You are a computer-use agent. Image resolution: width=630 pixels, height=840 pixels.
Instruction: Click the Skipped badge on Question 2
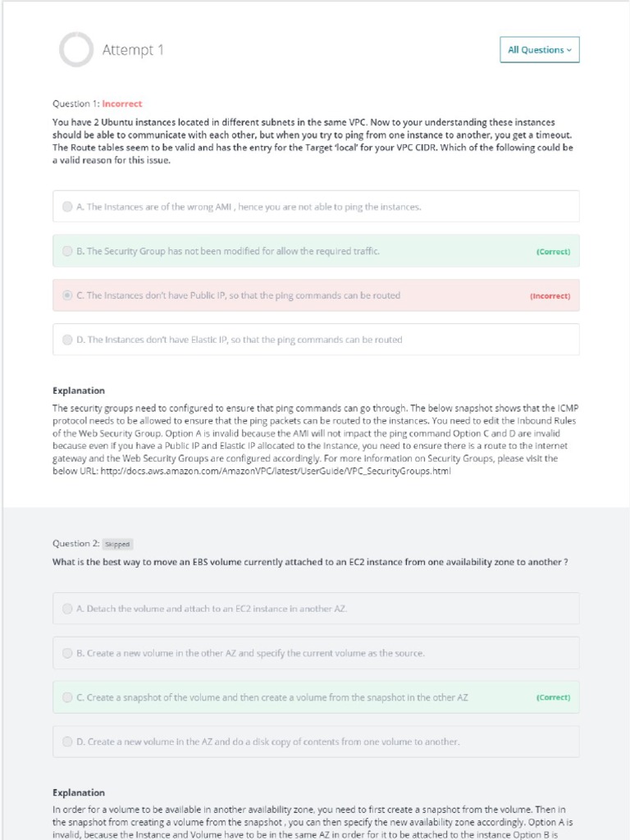[118, 544]
